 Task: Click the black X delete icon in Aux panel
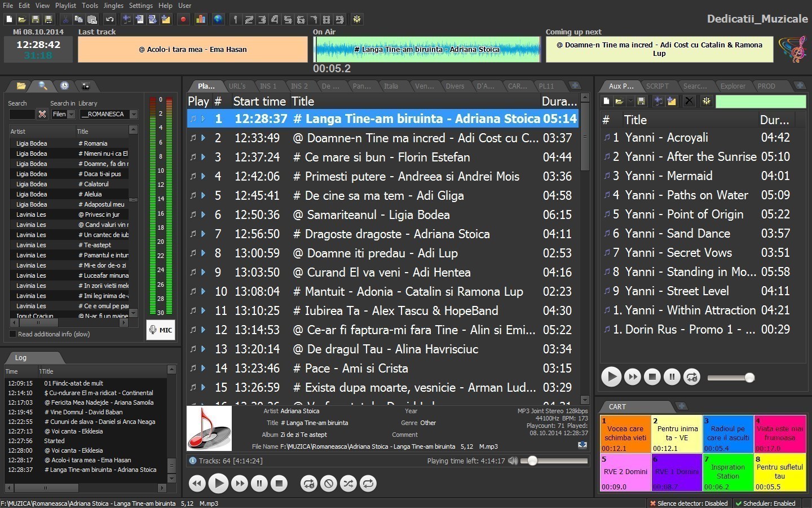[689, 101]
